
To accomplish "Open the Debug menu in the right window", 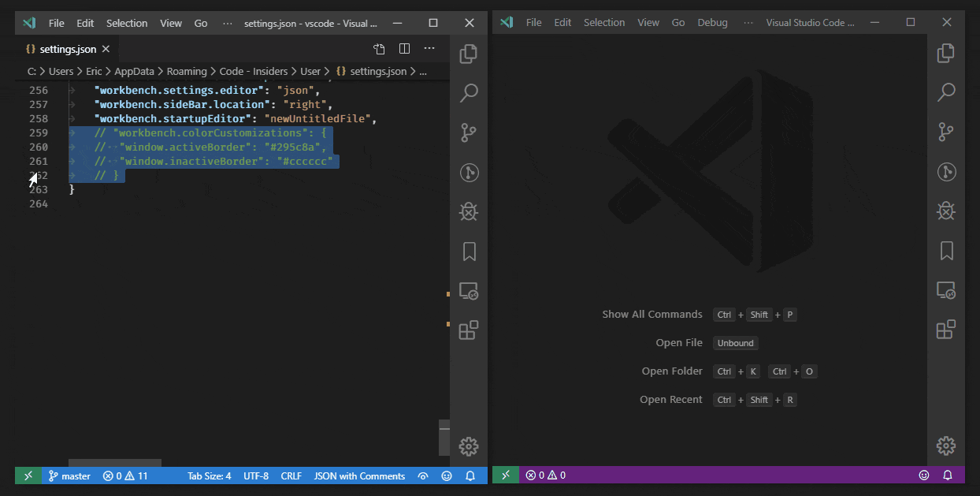I will (712, 22).
